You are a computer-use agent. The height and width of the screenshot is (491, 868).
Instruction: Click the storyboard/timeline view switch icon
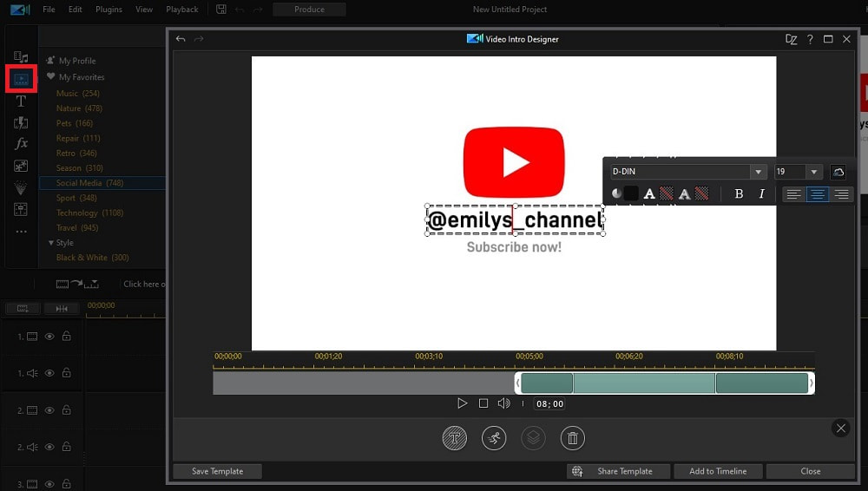(x=77, y=284)
